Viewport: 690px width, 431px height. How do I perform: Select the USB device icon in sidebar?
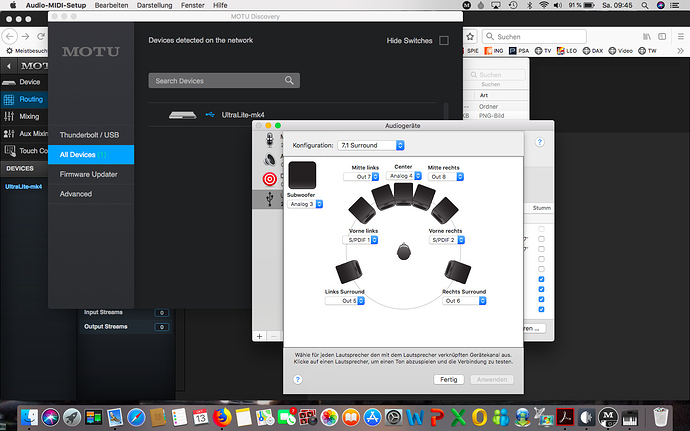[x=269, y=199]
